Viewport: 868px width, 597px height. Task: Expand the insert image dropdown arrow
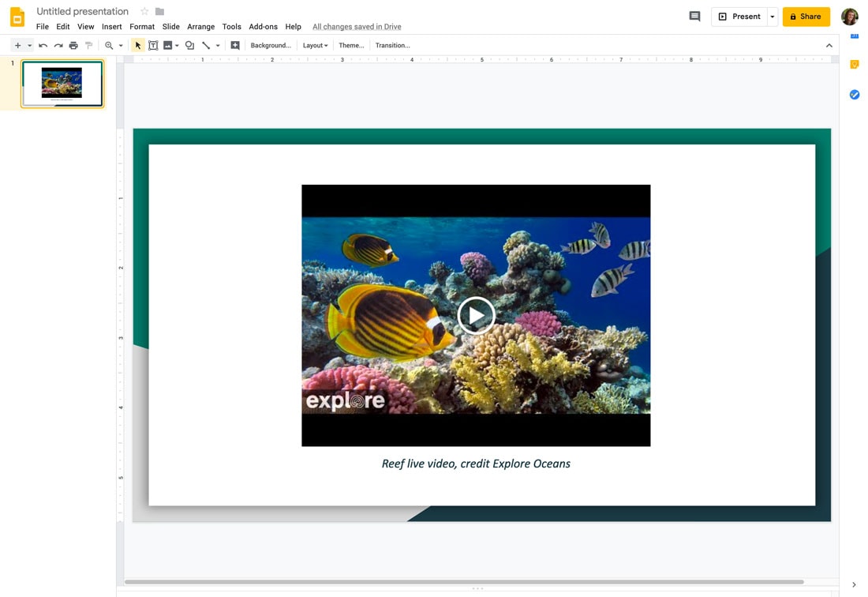point(177,46)
